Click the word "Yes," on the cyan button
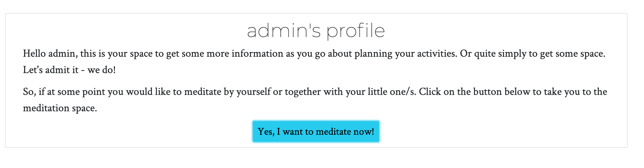644x168 pixels. click(266, 132)
